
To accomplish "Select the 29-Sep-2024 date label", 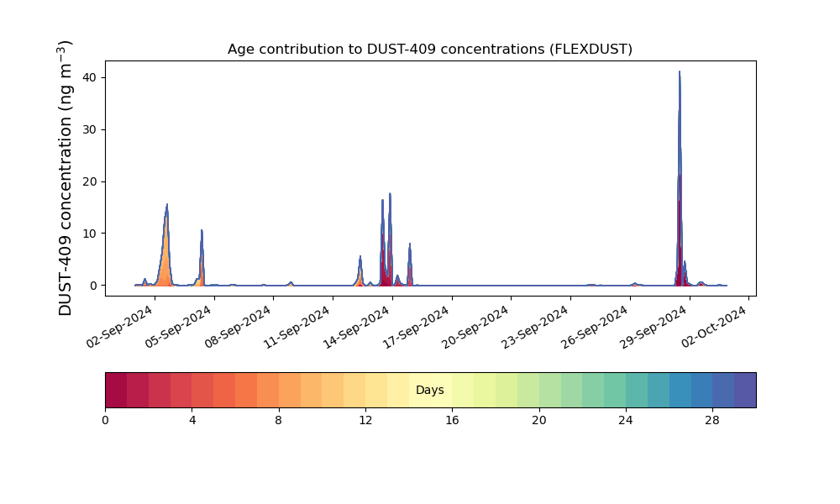I will tap(654, 328).
